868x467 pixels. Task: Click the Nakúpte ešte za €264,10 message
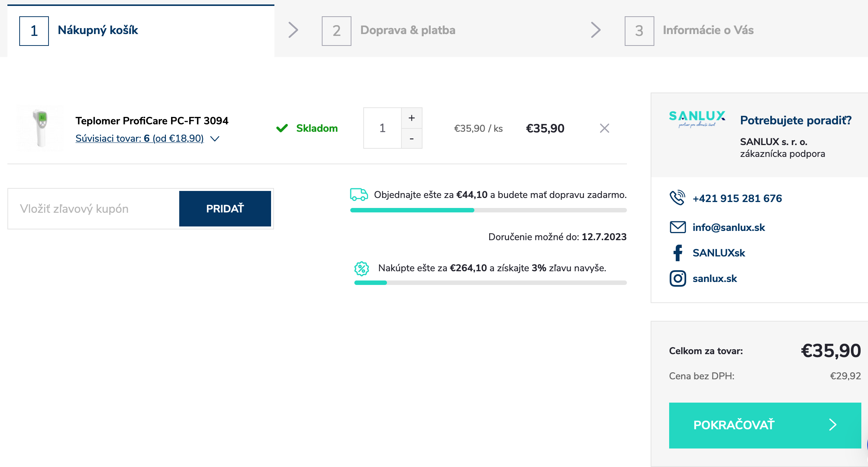click(x=492, y=268)
